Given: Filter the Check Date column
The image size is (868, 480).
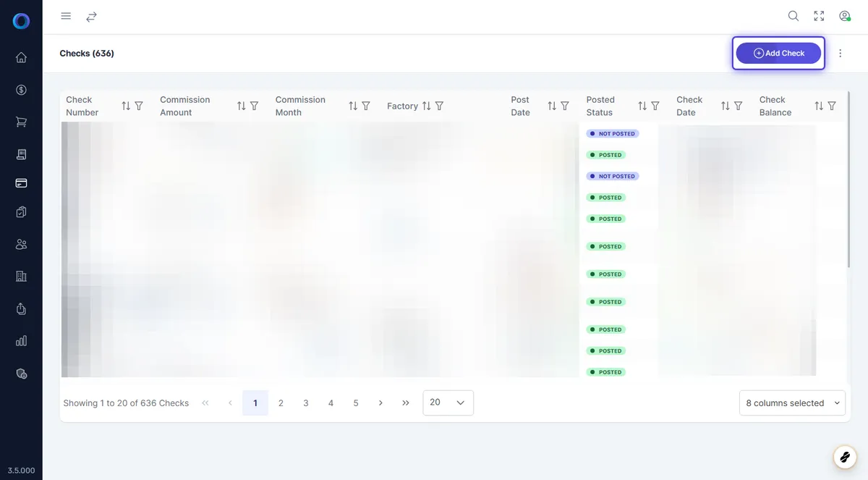Looking at the screenshot, I should (x=739, y=106).
